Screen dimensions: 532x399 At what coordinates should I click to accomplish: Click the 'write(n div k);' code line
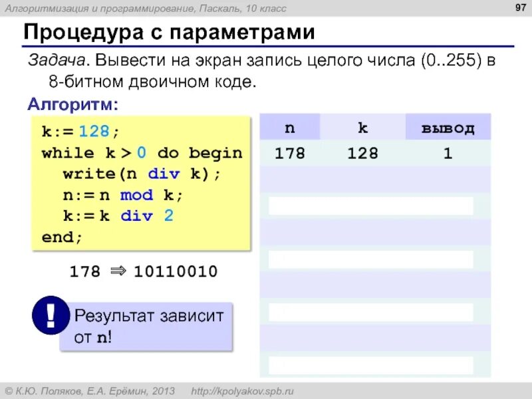[142, 174]
